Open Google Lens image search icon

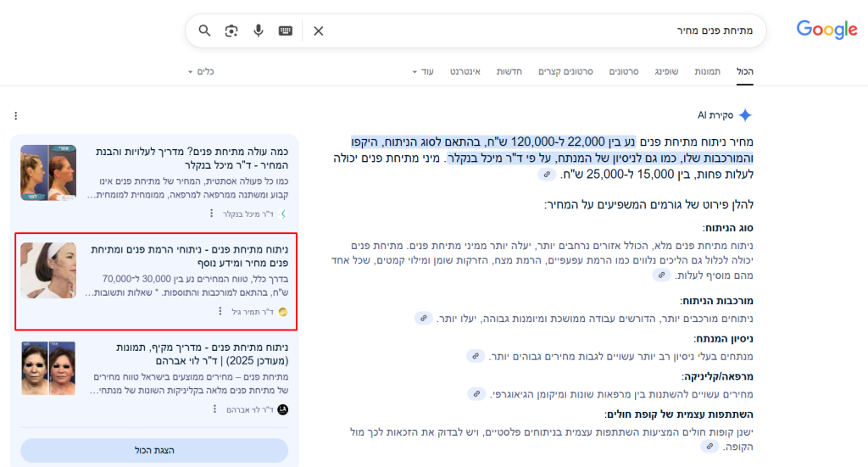[x=231, y=31]
